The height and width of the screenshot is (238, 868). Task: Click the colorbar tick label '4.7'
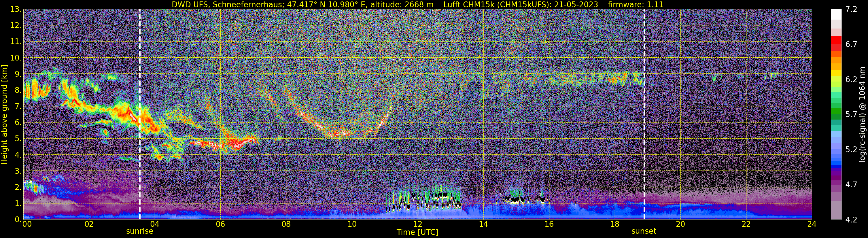851,184
